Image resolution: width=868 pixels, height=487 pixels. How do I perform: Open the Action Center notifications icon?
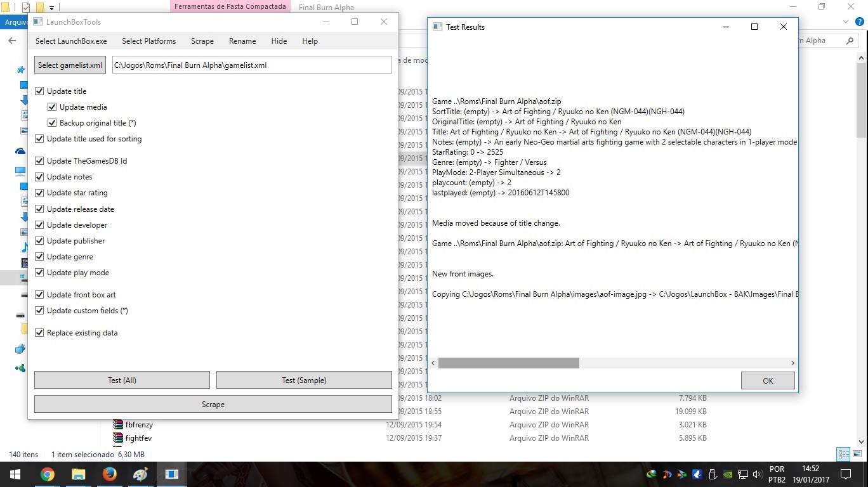coord(845,474)
